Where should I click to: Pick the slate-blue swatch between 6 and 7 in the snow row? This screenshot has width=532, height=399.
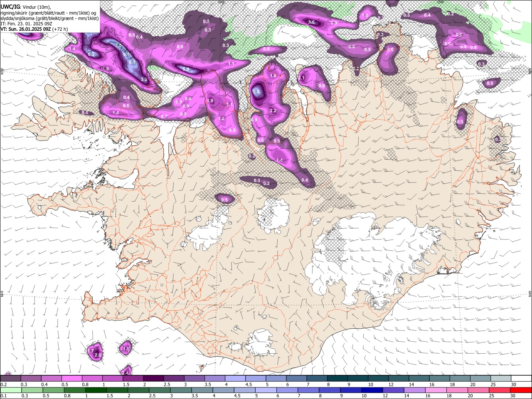(x=296, y=378)
